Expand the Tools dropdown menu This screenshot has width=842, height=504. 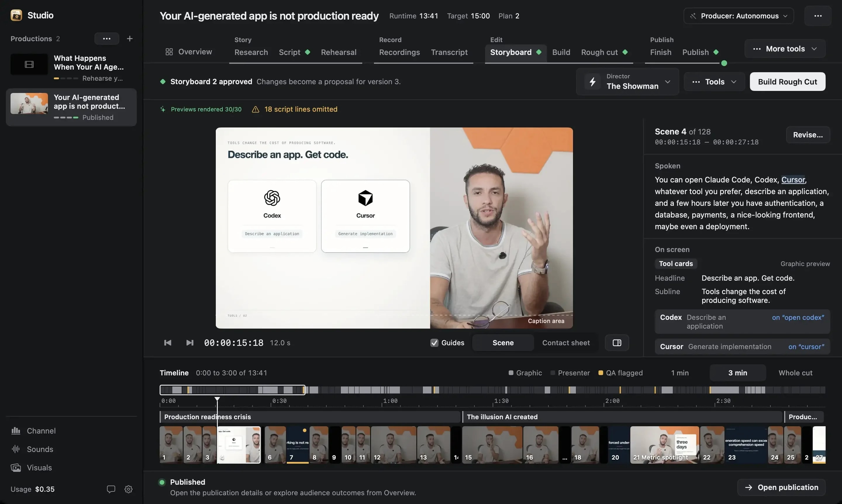coord(714,82)
